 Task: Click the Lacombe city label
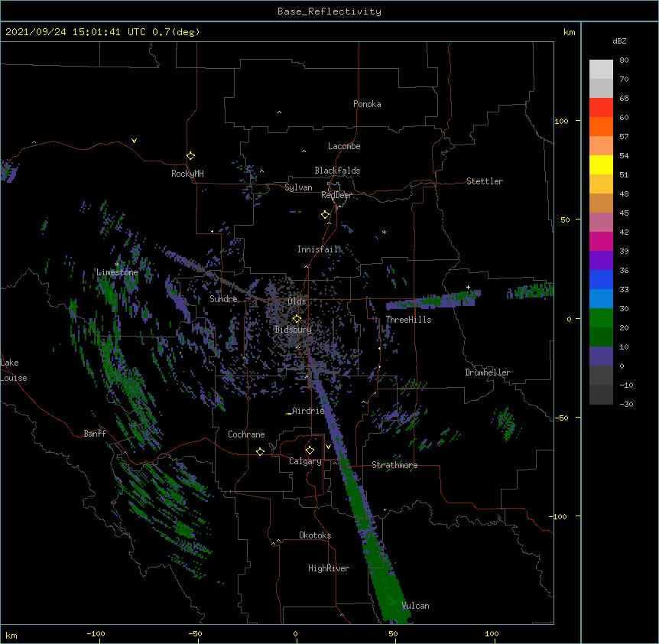(344, 146)
